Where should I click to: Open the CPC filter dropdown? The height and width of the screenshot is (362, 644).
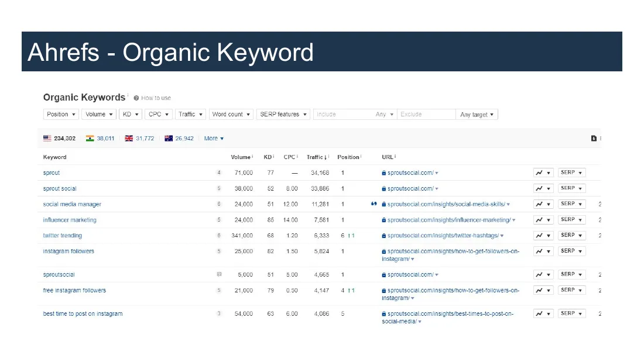159,115
